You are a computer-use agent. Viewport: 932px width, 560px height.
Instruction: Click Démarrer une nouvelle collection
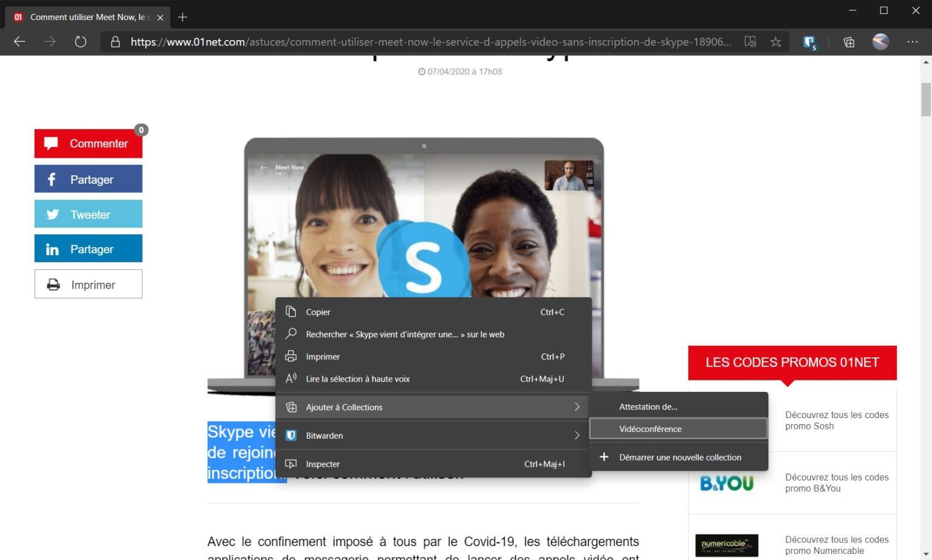pyautogui.click(x=679, y=457)
